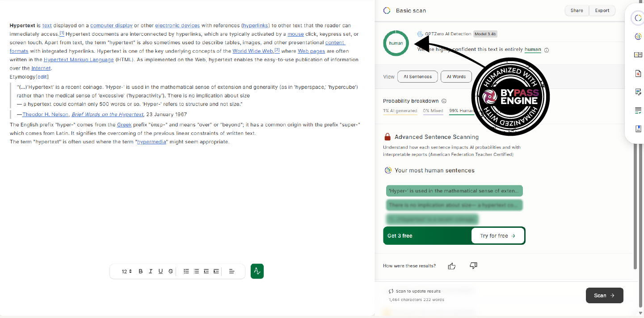The image size is (644, 318).
Task: Toggle the AI Sentences view
Action: pyautogui.click(x=417, y=77)
